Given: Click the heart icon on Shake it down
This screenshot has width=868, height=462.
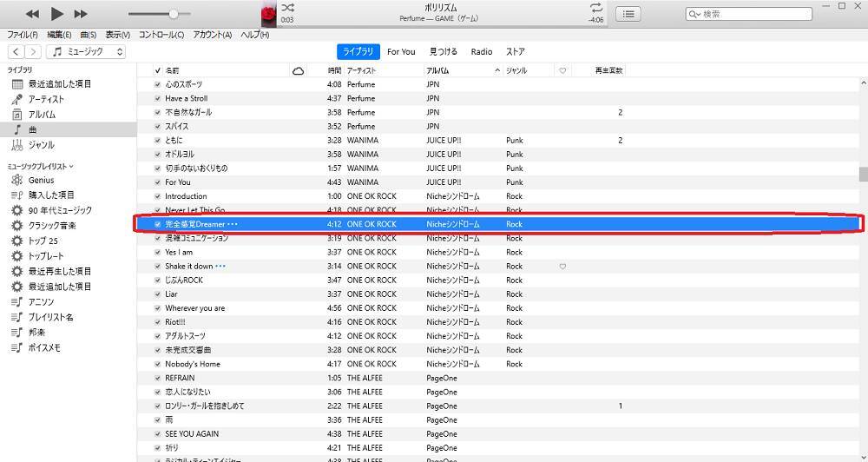Looking at the screenshot, I should point(562,267).
